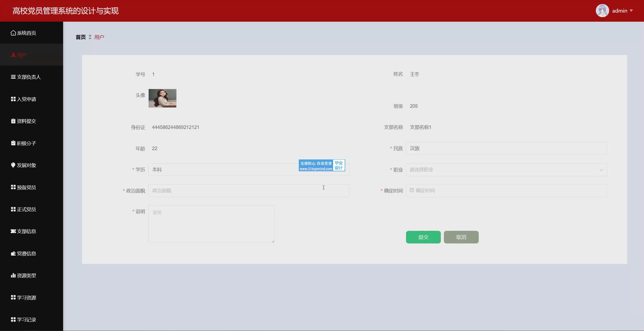This screenshot has height=331, width=644.
Task: Click the lightbulb icon beside 发展对象
Action: [13, 165]
